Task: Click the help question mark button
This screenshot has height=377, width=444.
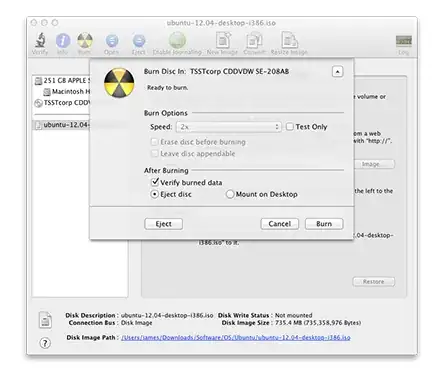Action: click(45, 343)
